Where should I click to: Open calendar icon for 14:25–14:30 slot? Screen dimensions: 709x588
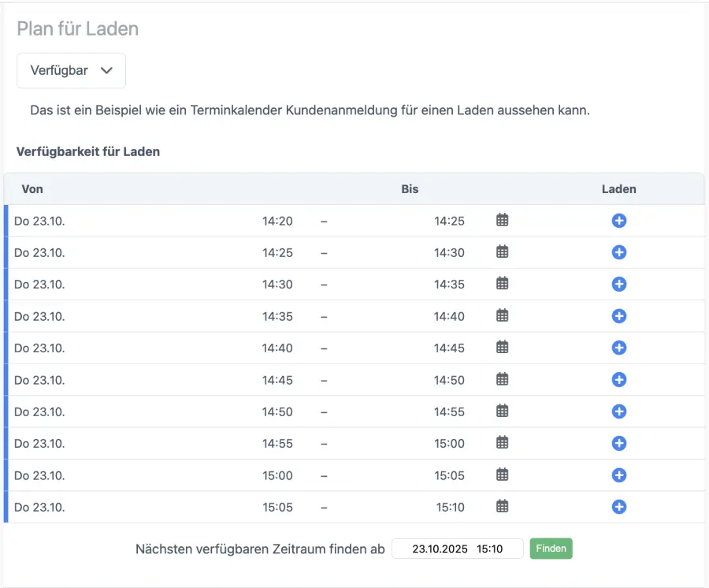click(503, 252)
